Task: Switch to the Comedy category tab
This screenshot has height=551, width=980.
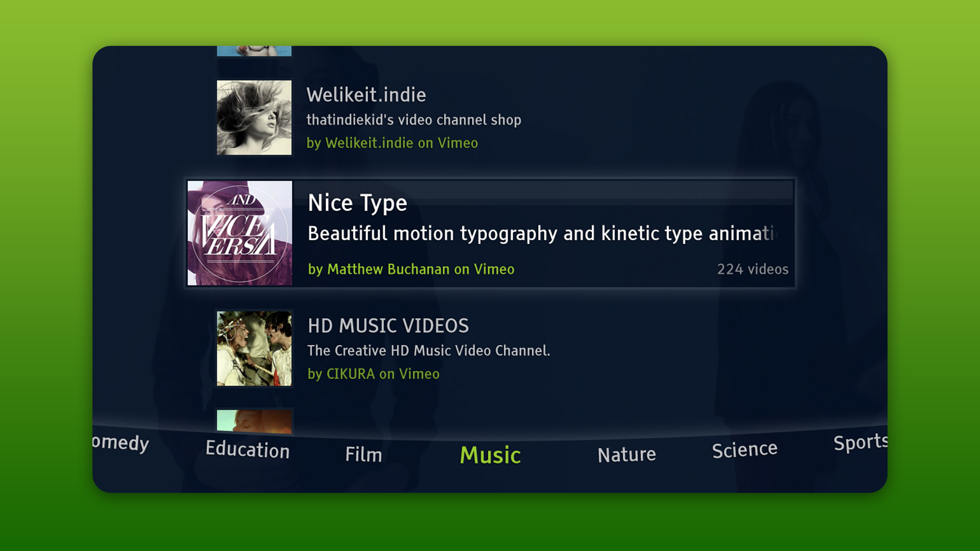Action: click(x=121, y=443)
